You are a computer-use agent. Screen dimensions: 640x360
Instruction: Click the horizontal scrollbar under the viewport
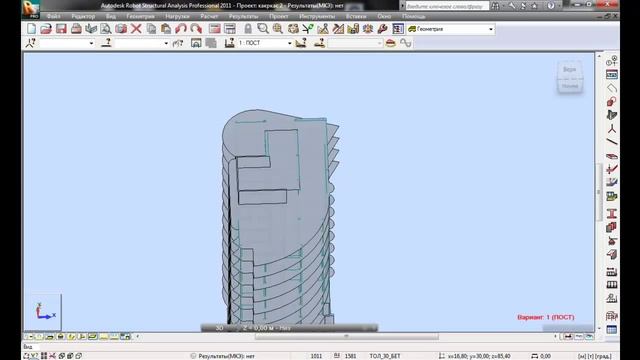(x=347, y=337)
